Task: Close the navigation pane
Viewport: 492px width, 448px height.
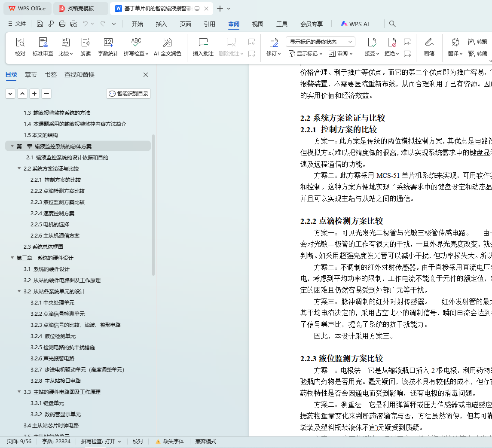Action: [x=146, y=75]
